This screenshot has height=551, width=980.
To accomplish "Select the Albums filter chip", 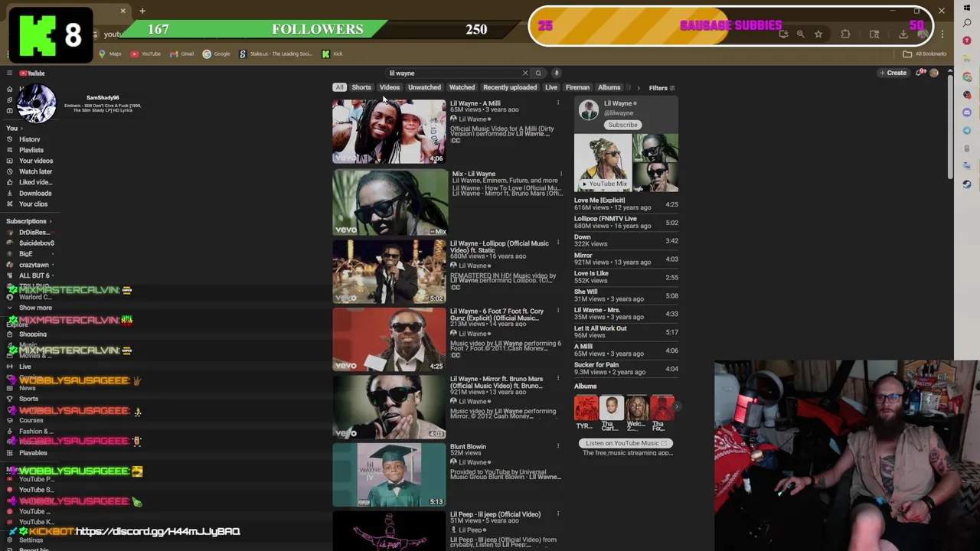I will tap(609, 88).
